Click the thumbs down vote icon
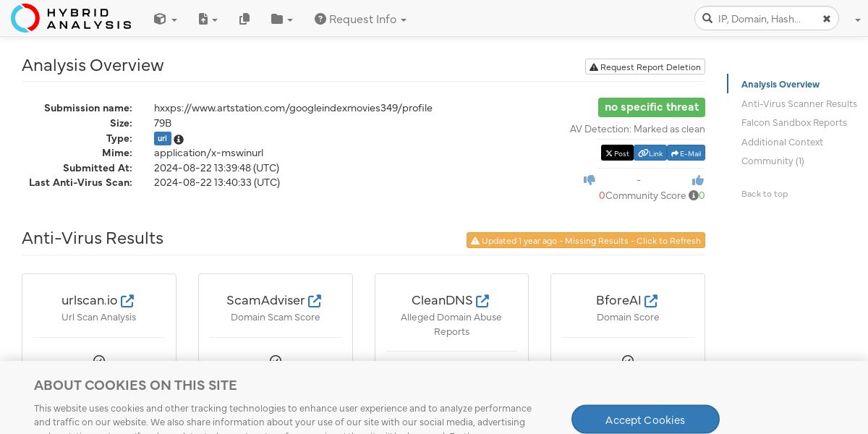This screenshot has width=868, height=434. pyautogui.click(x=590, y=180)
